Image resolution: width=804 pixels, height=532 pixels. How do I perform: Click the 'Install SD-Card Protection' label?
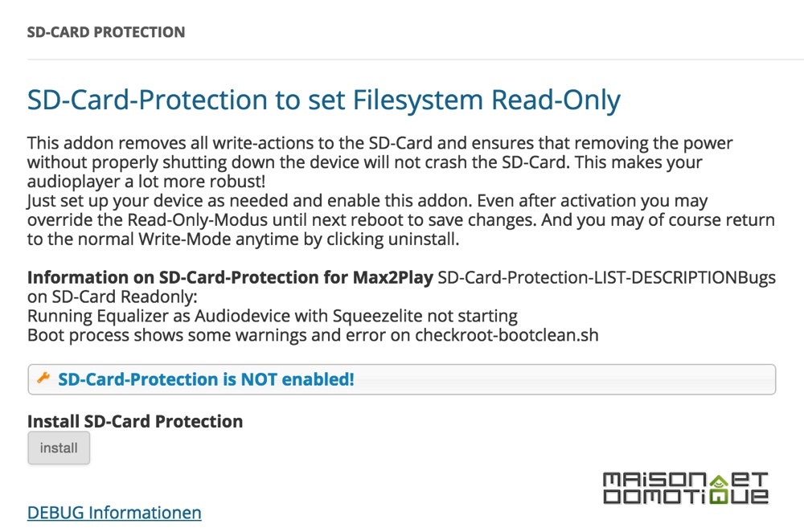tap(135, 421)
